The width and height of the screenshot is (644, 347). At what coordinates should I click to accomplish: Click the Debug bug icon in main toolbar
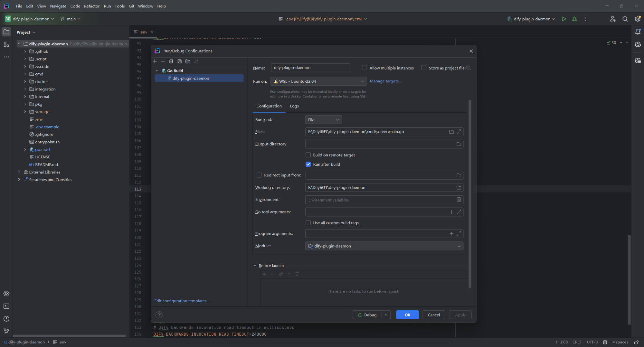(574, 19)
